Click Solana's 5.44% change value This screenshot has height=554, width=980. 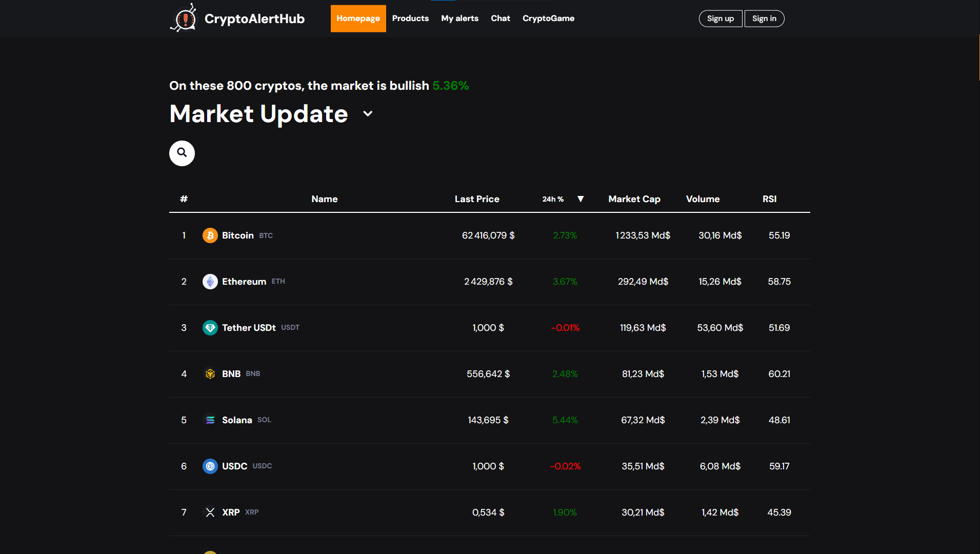pyautogui.click(x=565, y=420)
